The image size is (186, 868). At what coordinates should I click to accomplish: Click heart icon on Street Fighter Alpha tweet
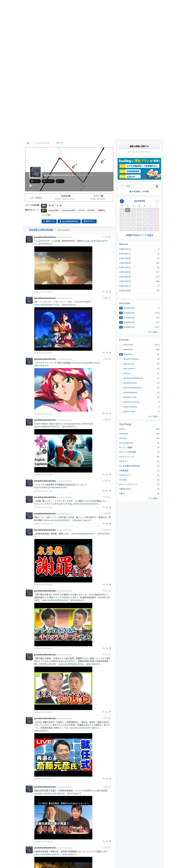pyautogui.click(x=110, y=475)
